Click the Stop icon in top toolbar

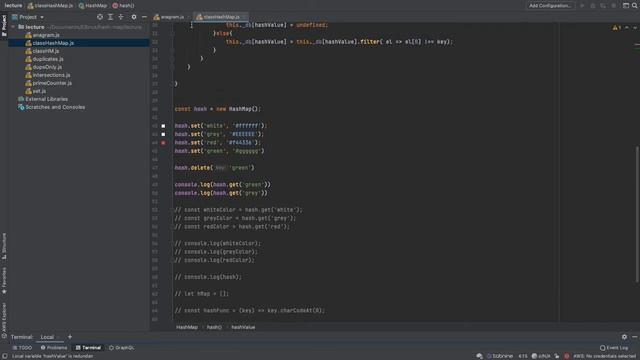coord(613,6)
